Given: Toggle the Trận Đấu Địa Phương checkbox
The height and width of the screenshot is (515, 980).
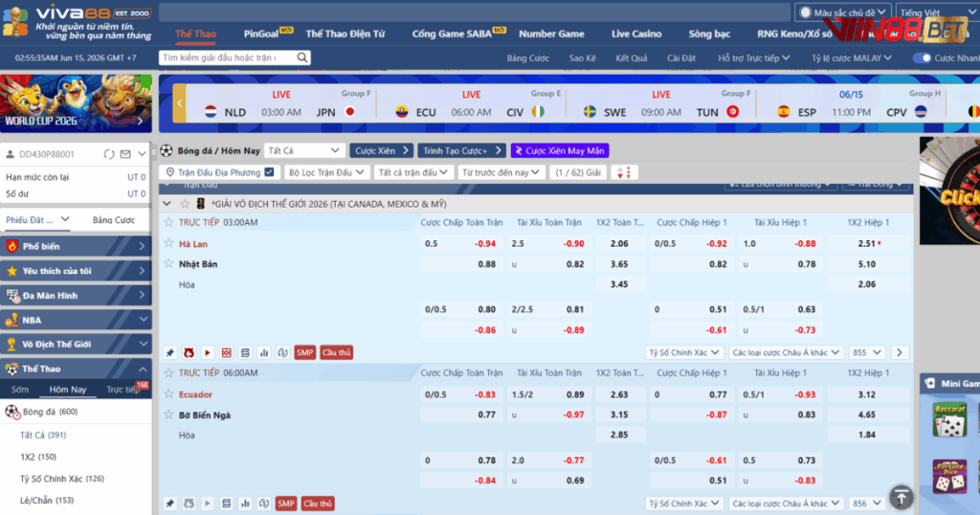Looking at the screenshot, I should [x=269, y=172].
